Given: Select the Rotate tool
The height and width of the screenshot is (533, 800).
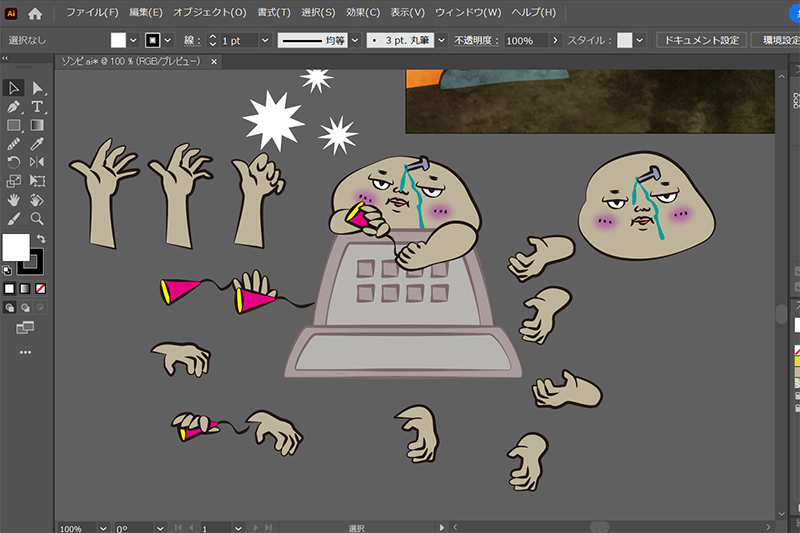Looking at the screenshot, I should click(x=14, y=162).
